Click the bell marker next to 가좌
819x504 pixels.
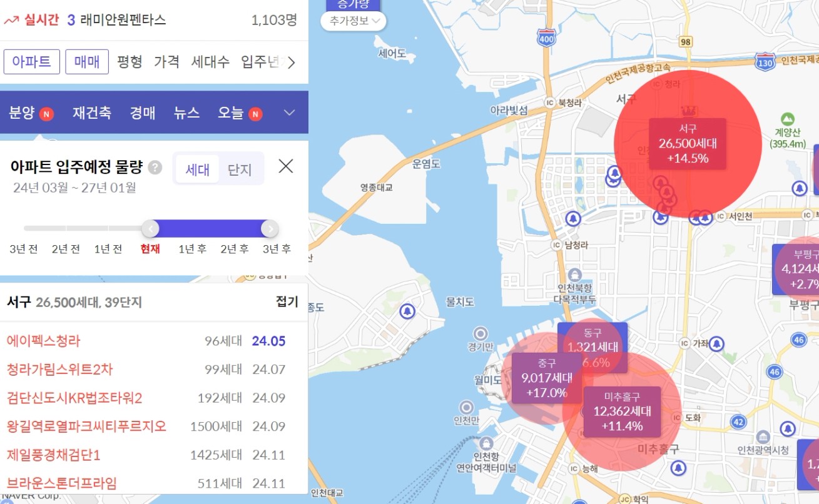click(717, 343)
